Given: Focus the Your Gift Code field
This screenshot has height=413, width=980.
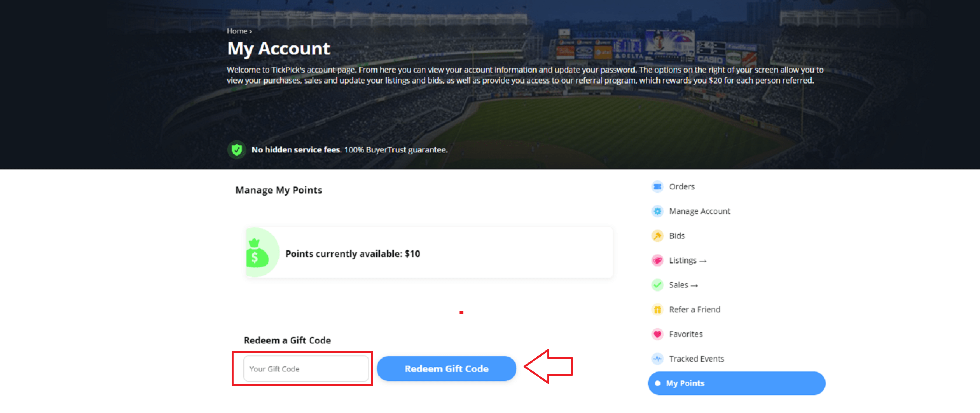Looking at the screenshot, I should [306, 369].
